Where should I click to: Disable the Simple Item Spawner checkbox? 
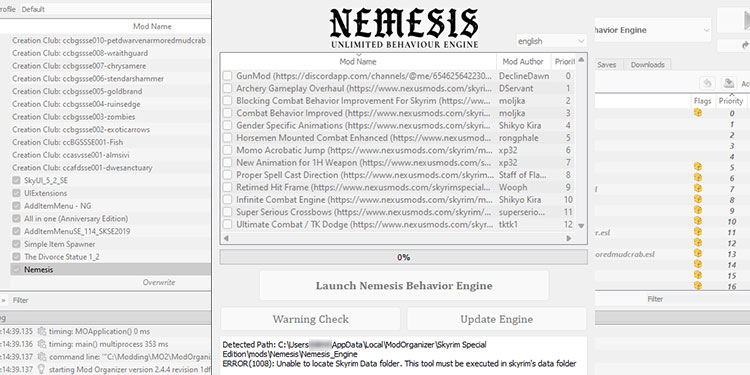coord(16,244)
